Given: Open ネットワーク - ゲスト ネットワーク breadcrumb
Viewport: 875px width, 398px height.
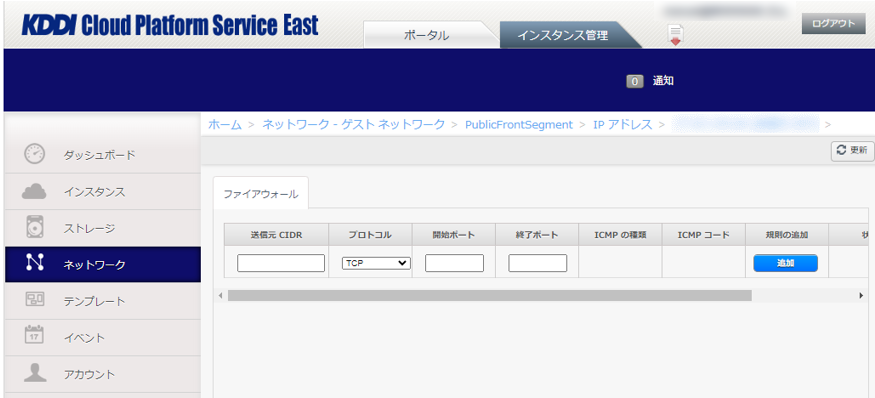Looking at the screenshot, I should click(353, 124).
